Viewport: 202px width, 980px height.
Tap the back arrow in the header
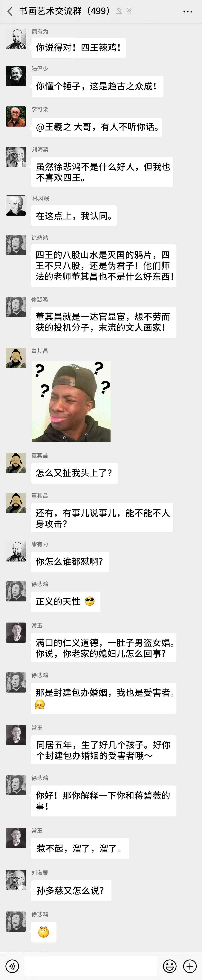(10, 11)
